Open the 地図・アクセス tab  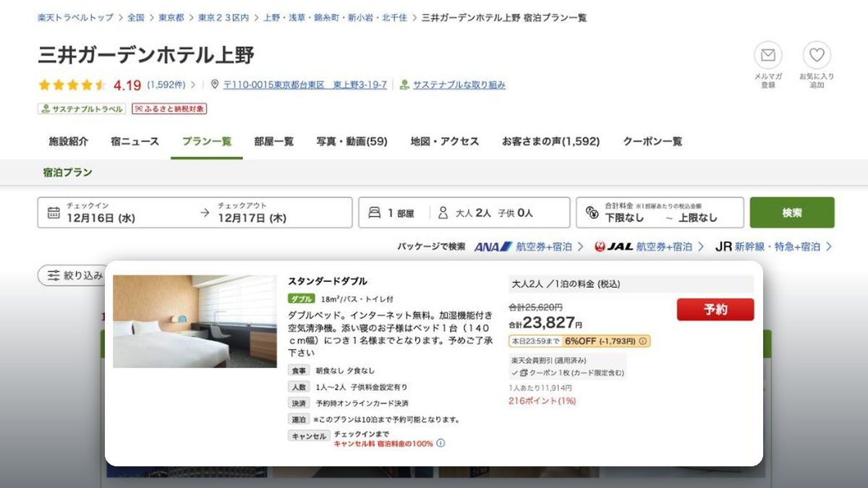click(x=445, y=142)
